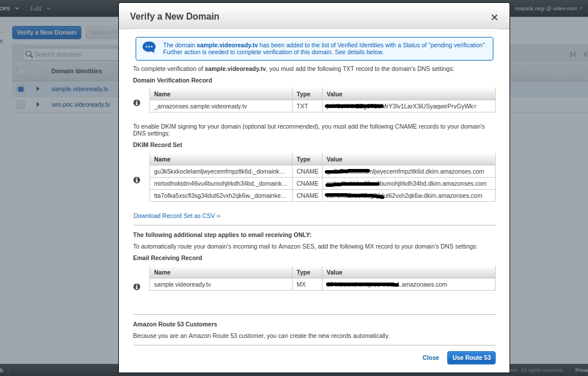The image size is (588, 376).
Task: Toggle select-all checkbox in Domain Identities header
Action: click(21, 72)
